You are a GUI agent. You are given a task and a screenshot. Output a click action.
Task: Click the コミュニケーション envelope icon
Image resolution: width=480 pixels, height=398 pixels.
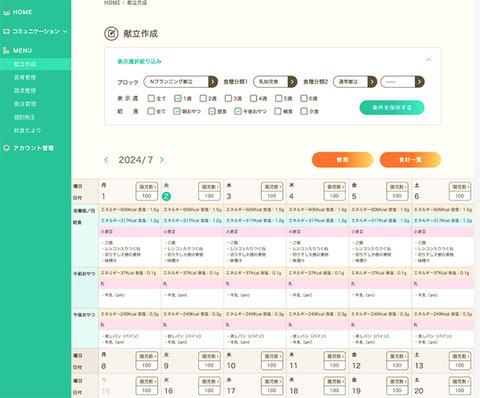coord(6,31)
